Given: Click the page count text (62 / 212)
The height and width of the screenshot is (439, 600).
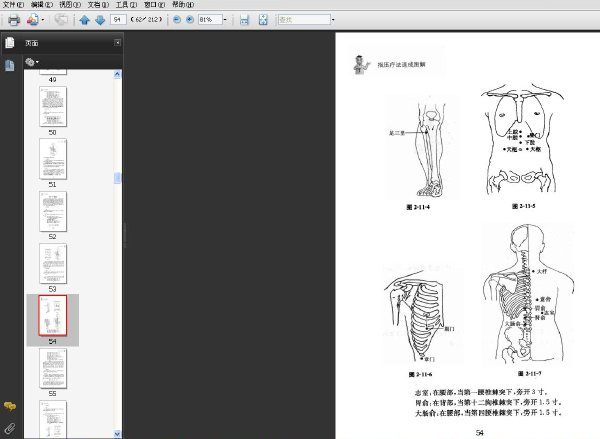Looking at the screenshot, I should 146,20.
